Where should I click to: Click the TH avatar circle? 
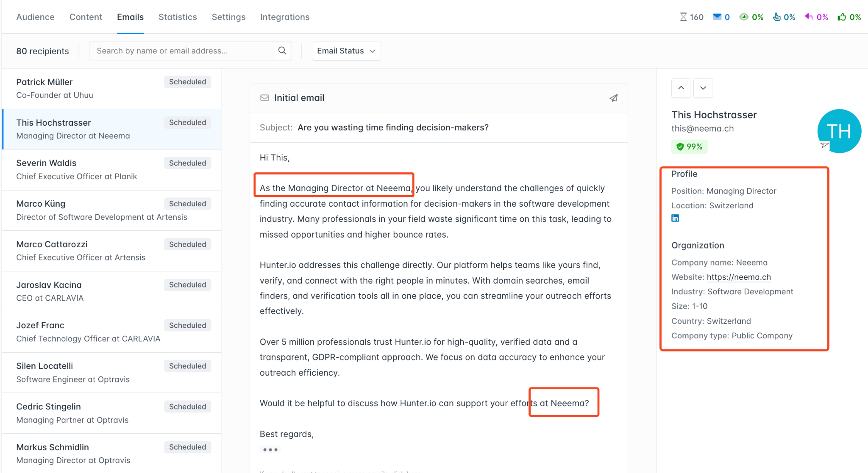tap(839, 131)
